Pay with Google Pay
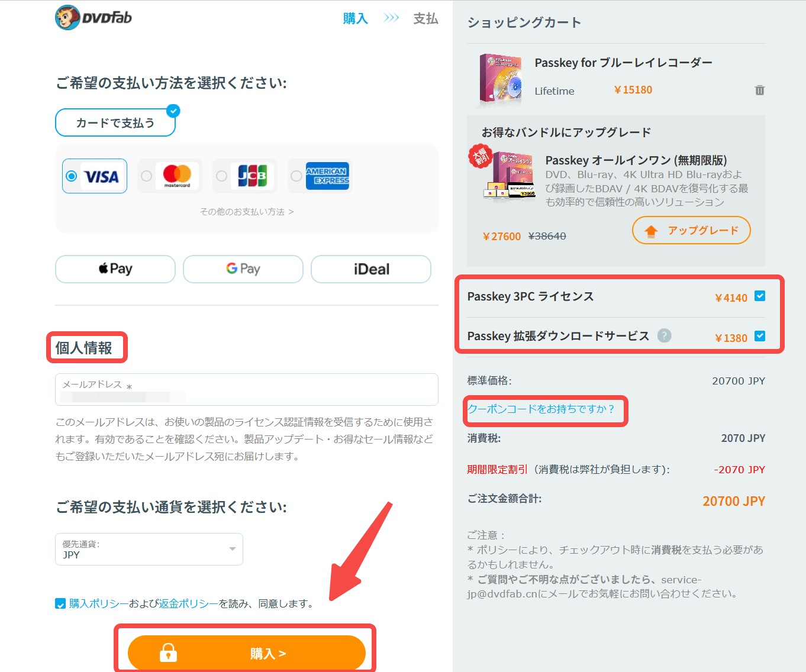This screenshot has height=672, width=806. pyautogui.click(x=243, y=269)
